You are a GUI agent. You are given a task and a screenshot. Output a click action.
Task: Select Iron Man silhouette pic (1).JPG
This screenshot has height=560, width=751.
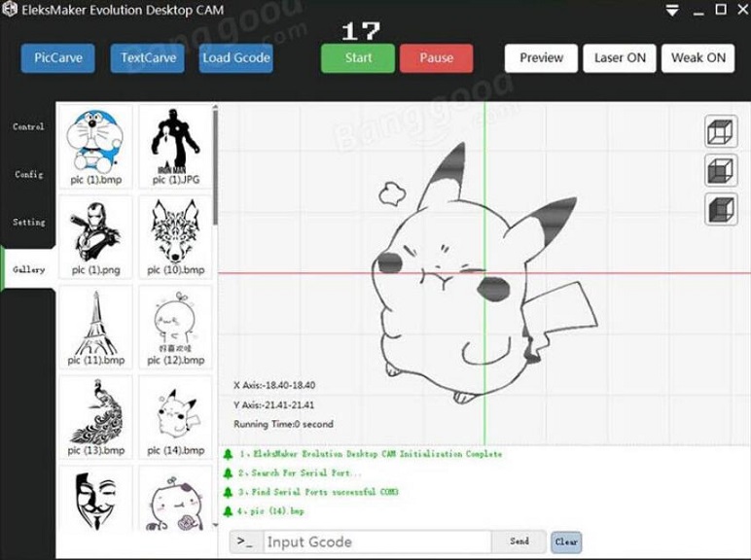tap(176, 146)
